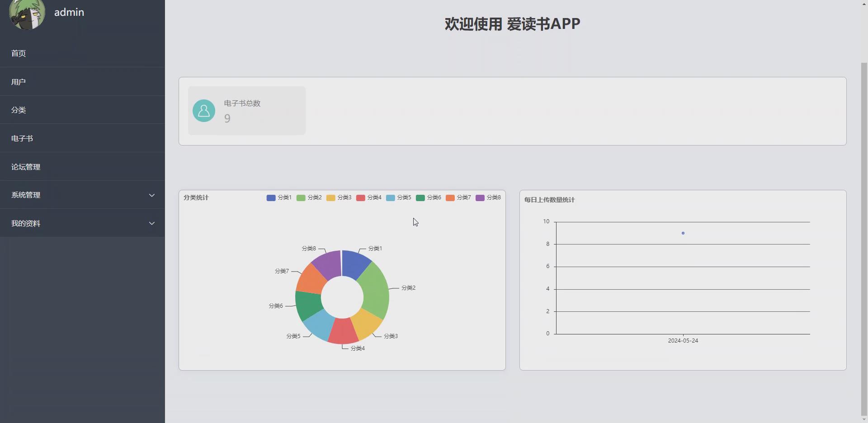Click the data point on the 每日上传数量统计 chart

click(x=683, y=233)
